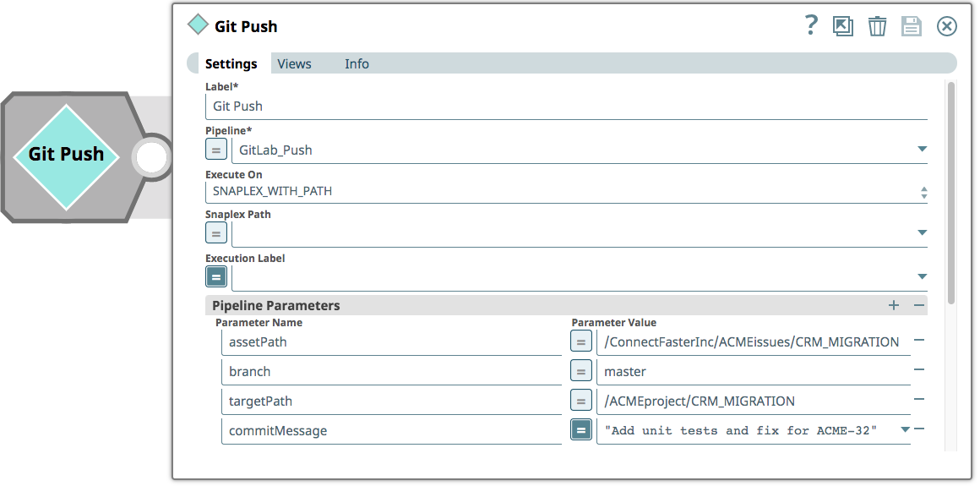The width and height of the screenshot is (980, 486).
Task: Remove the branch parameter row
Action: point(919,369)
